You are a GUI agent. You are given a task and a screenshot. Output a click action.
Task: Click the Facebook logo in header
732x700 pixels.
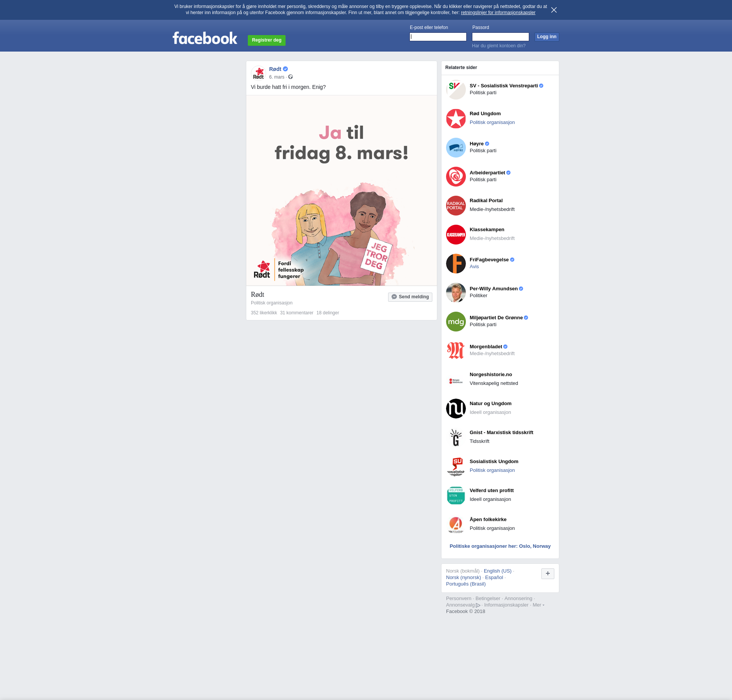205,38
